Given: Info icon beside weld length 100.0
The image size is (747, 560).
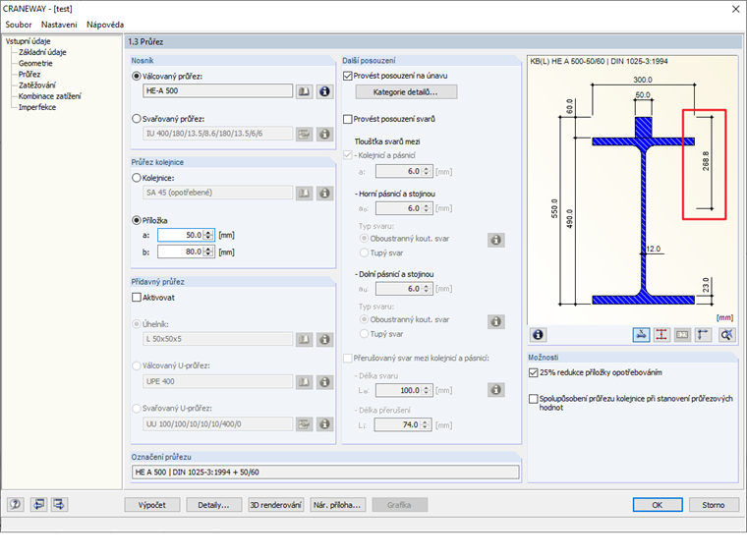Looking at the screenshot, I should click(x=496, y=390).
